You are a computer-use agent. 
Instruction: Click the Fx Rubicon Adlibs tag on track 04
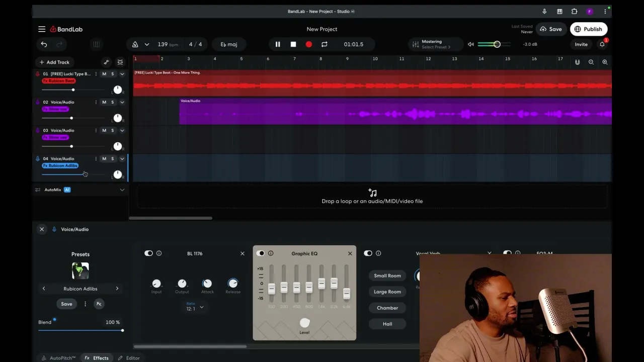click(60, 165)
